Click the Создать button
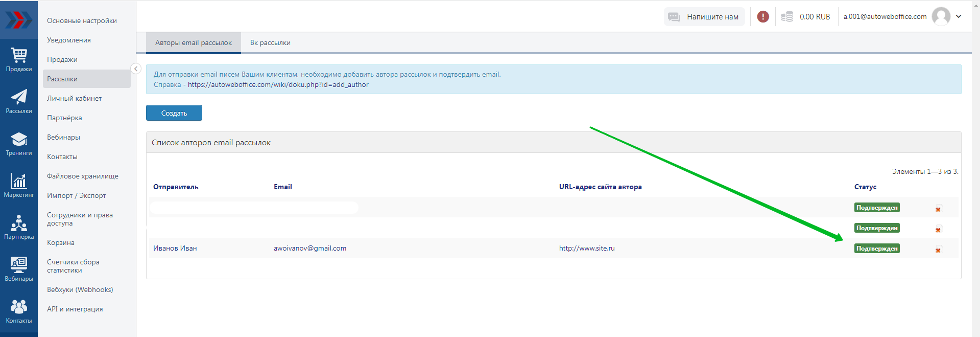Image resolution: width=980 pixels, height=337 pixels. 174,113
